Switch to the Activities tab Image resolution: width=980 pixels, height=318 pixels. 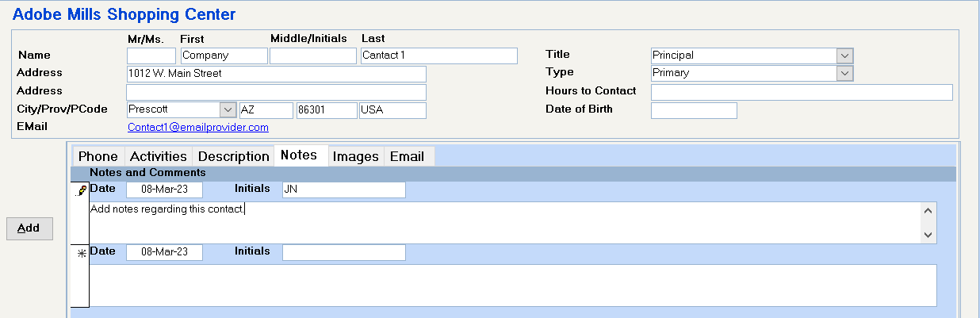point(159,156)
